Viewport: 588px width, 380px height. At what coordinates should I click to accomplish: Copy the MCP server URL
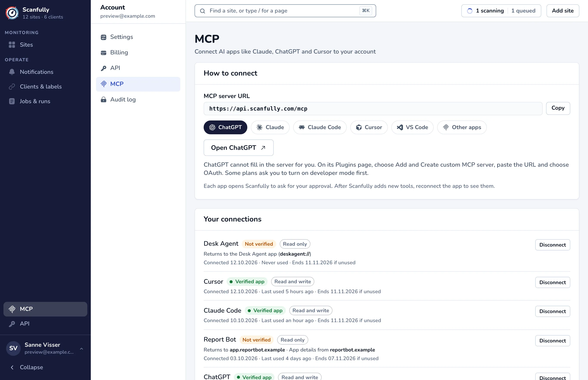[x=558, y=108]
